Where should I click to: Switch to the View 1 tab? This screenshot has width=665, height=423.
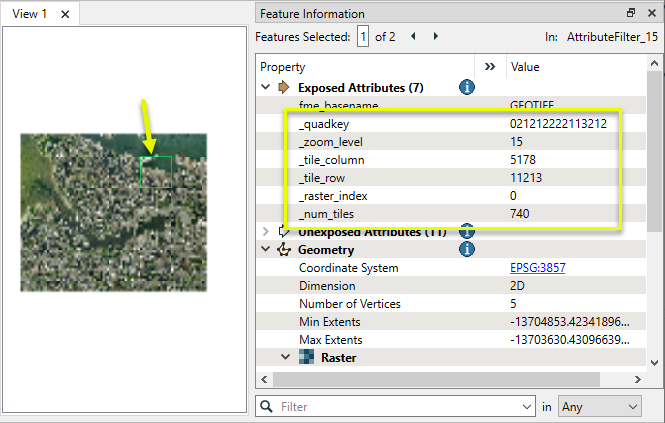tap(30, 14)
